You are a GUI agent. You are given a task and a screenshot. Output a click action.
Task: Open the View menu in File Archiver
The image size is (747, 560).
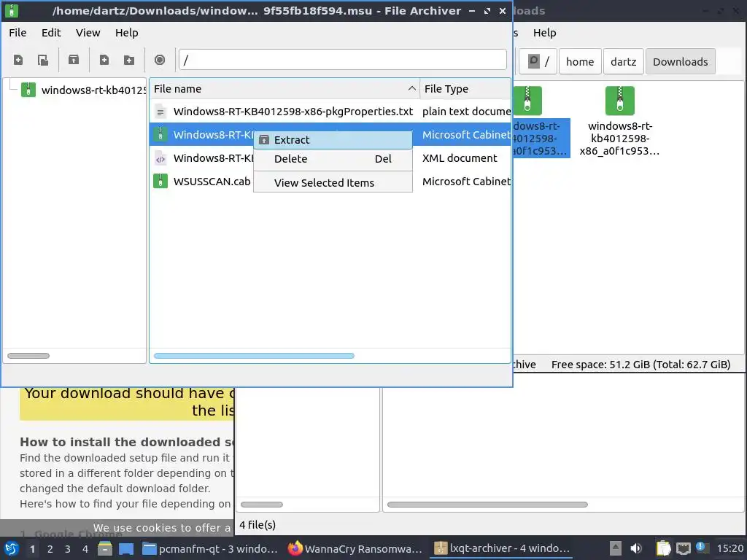click(88, 33)
